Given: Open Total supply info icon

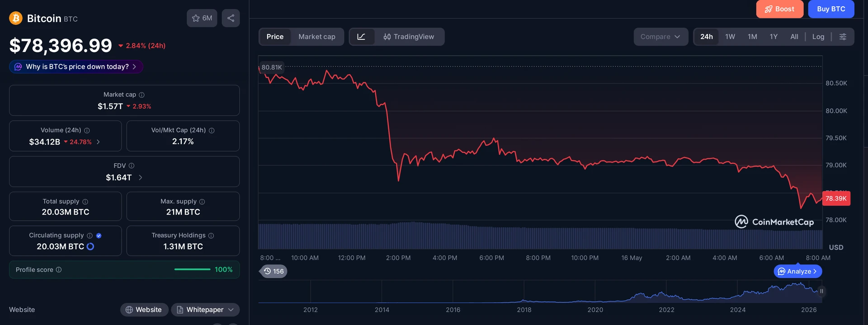Looking at the screenshot, I should [85, 201].
